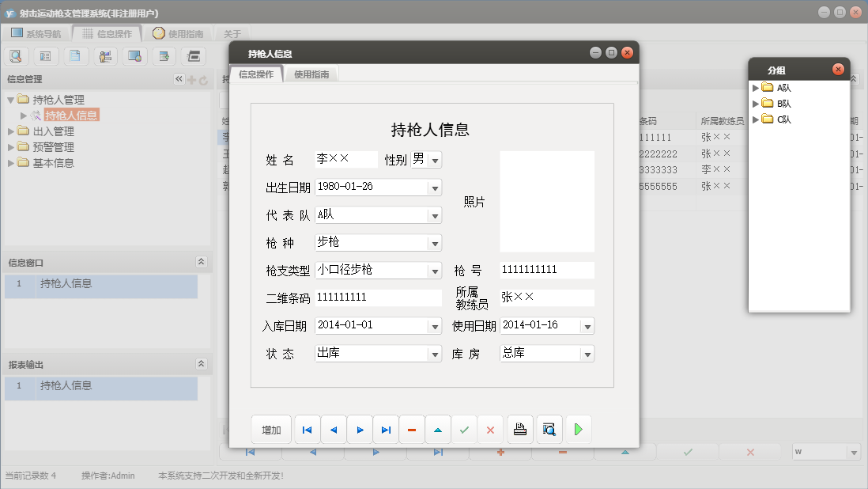Select the 系统导航 tab

pos(41,33)
